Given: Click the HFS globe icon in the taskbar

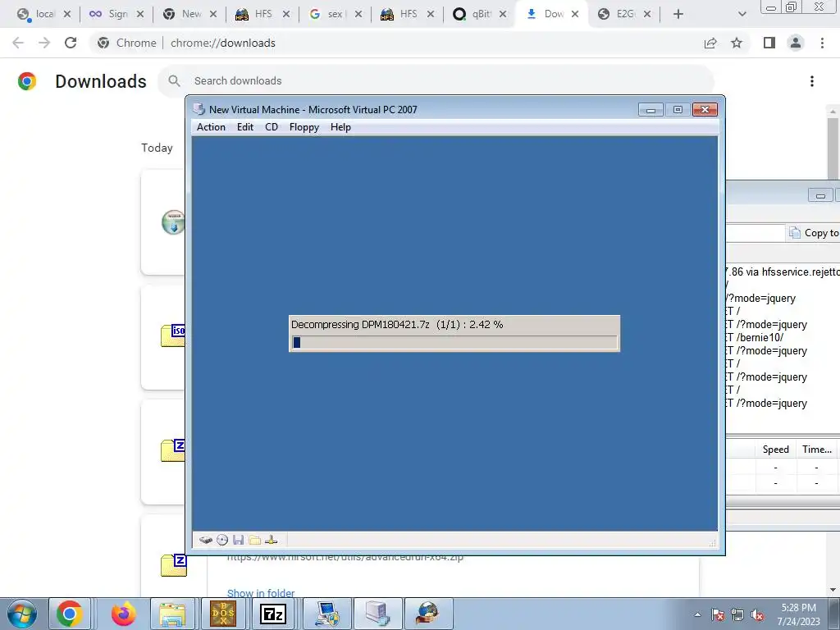Looking at the screenshot, I should click(428, 614).
